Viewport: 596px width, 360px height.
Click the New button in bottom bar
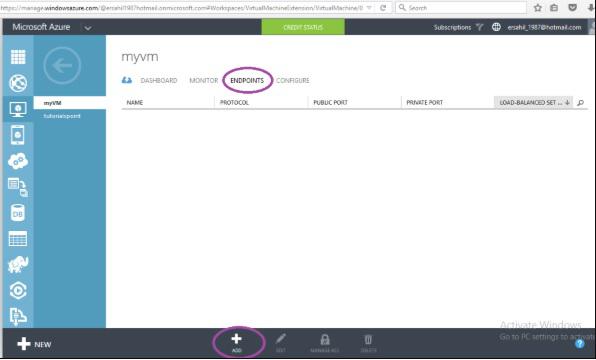34,344
